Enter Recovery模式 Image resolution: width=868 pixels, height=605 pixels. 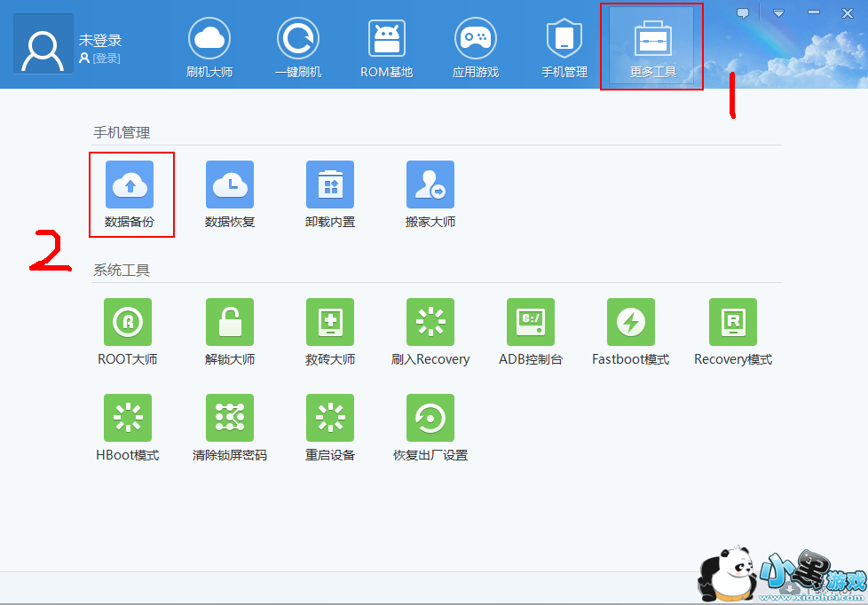click(x=733, y=332)
